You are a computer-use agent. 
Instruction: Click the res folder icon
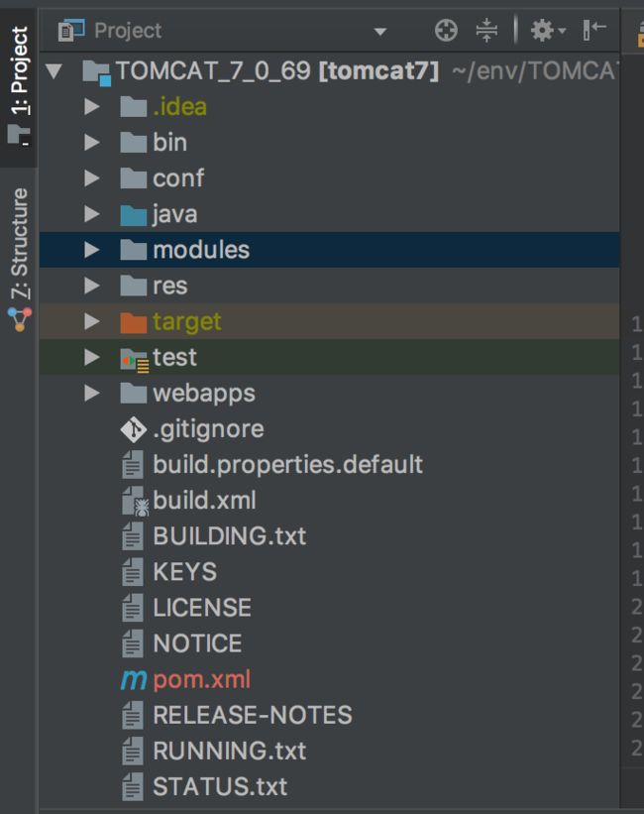coord(134,286)
